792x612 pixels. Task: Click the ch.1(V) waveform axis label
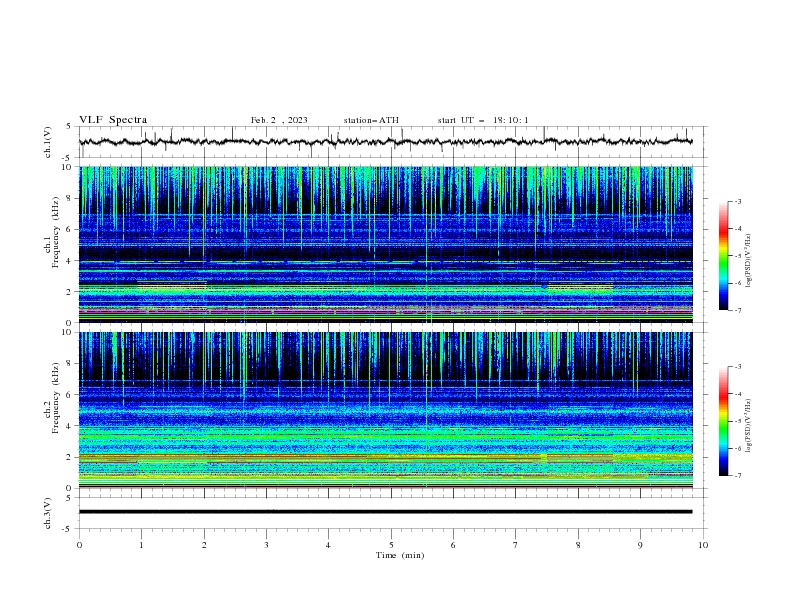pos(48,142)
